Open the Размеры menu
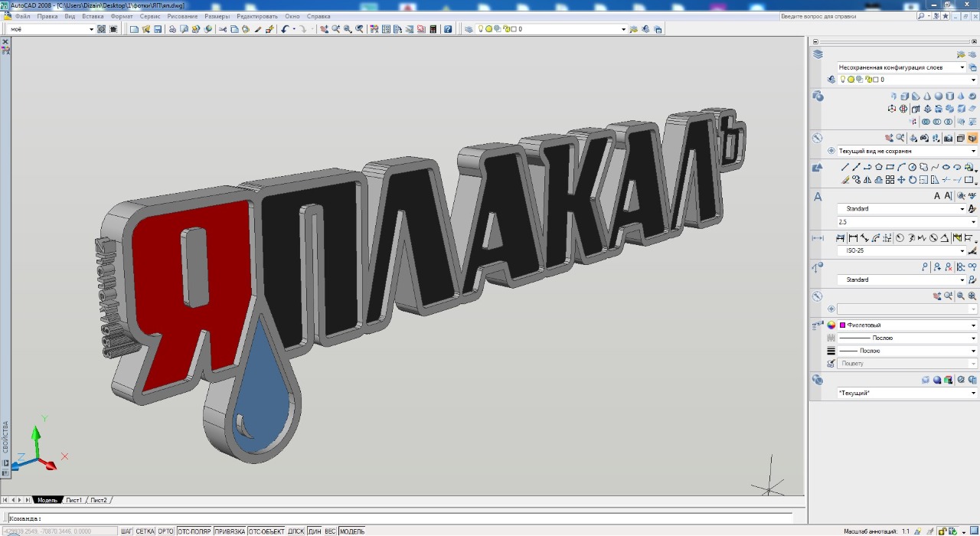 pyautogui.click(x=217, y=16)
